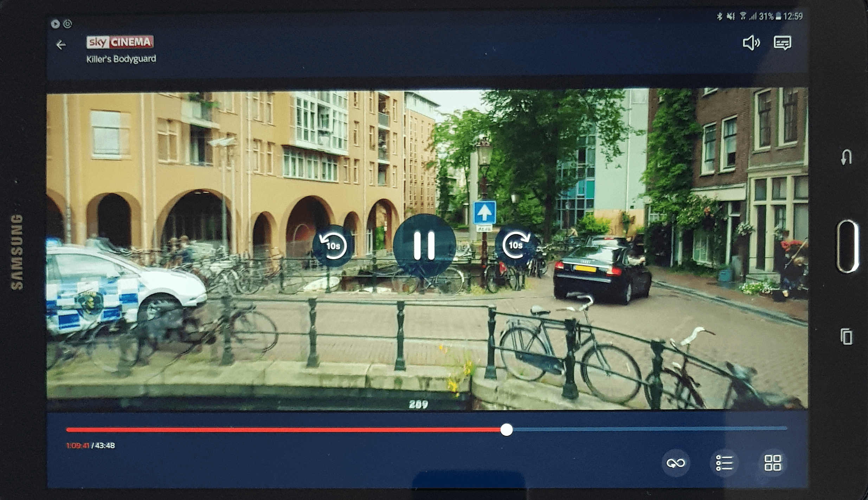Tap the mobile signal strength icon
This screenshot has width=868, height=500.
pyautogui.click(x=752, y=16)
